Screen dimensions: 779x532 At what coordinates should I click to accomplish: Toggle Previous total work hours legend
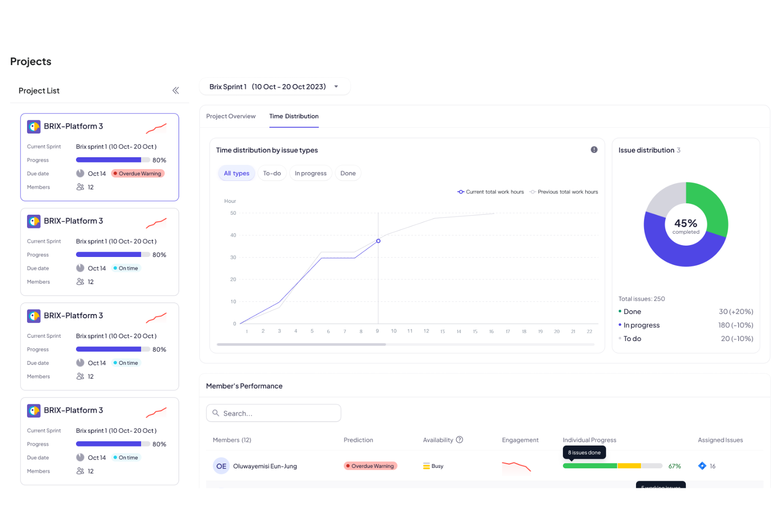(x=563, y=192)
